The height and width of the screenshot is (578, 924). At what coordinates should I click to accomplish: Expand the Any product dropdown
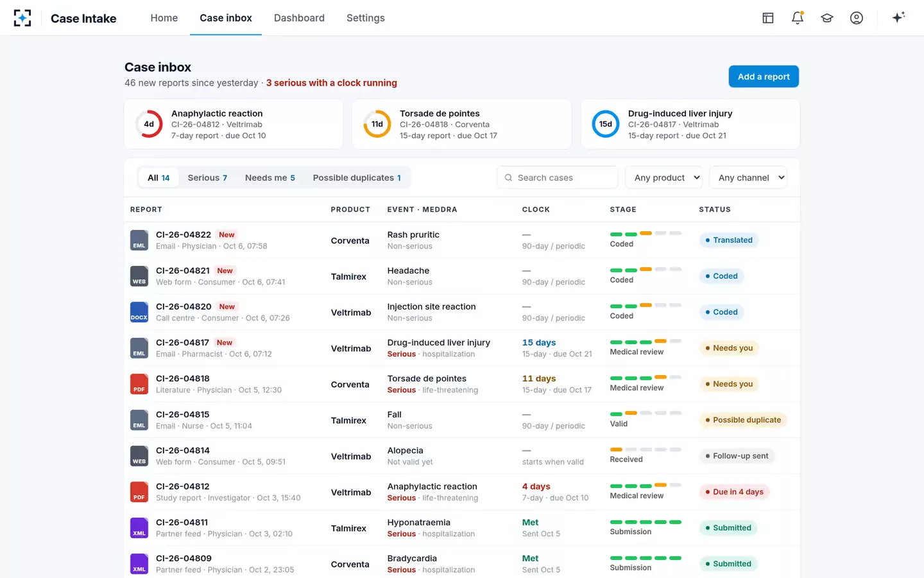click(x=663, y=178)
